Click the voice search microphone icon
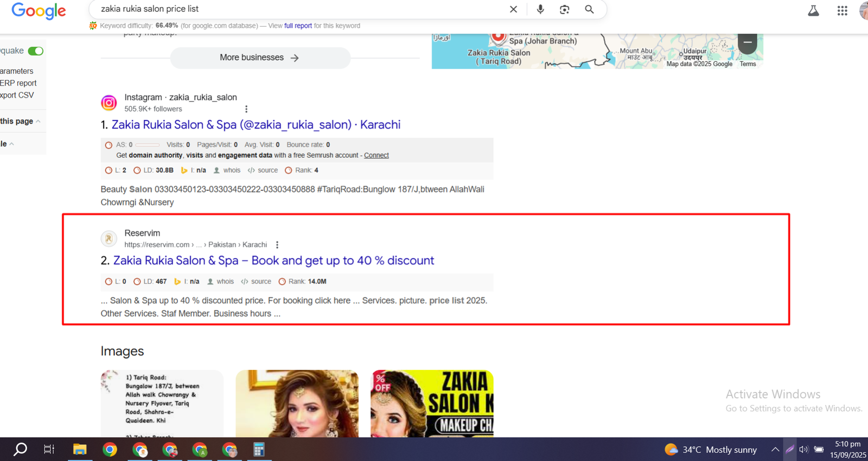This screenshot has width=868, height=461. pos(540,9)
